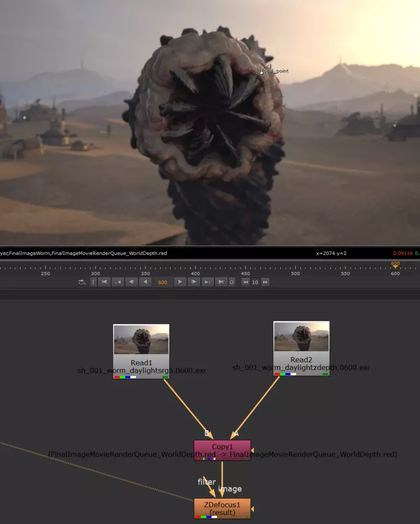
Task: Jump to the last frame
Action: pos(221,282)
